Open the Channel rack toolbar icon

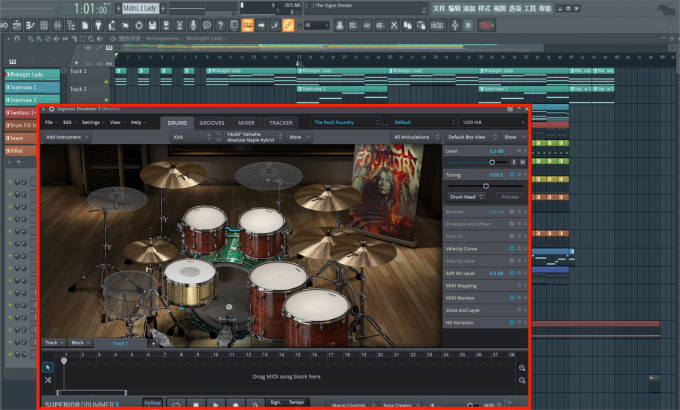[44, 26]
